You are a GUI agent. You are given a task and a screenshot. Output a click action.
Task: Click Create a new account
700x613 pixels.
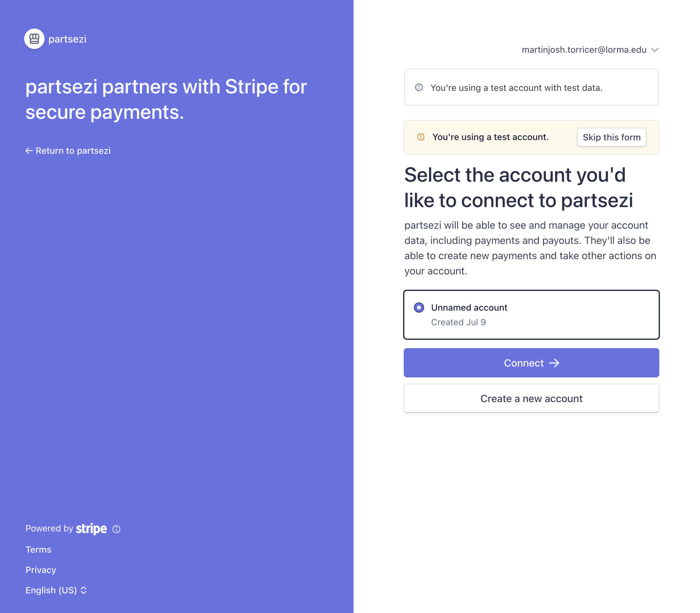coord(531,399)
